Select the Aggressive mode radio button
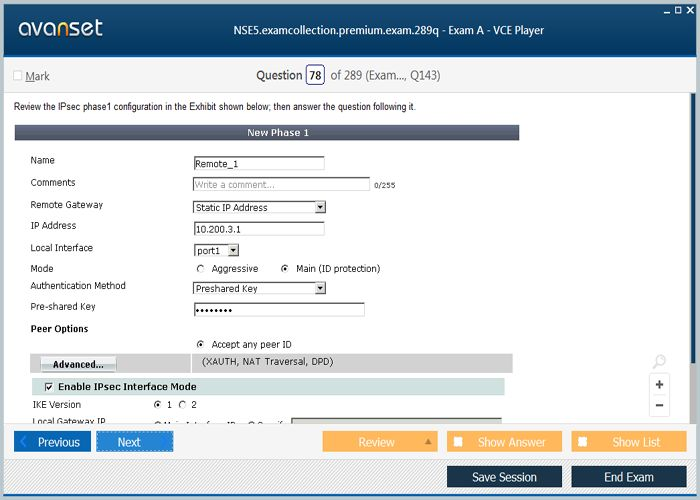700x500 pixels. click(x=201, y=269)
